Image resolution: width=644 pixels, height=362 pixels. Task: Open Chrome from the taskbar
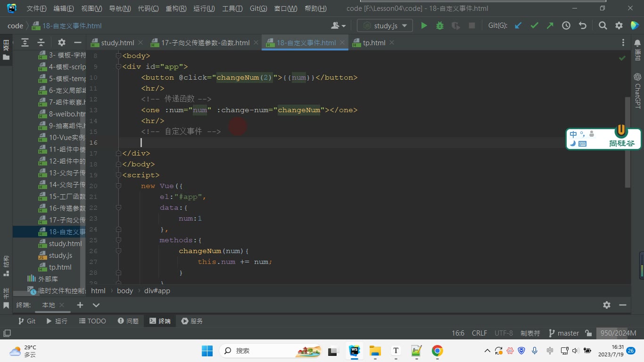click(437, 351)
